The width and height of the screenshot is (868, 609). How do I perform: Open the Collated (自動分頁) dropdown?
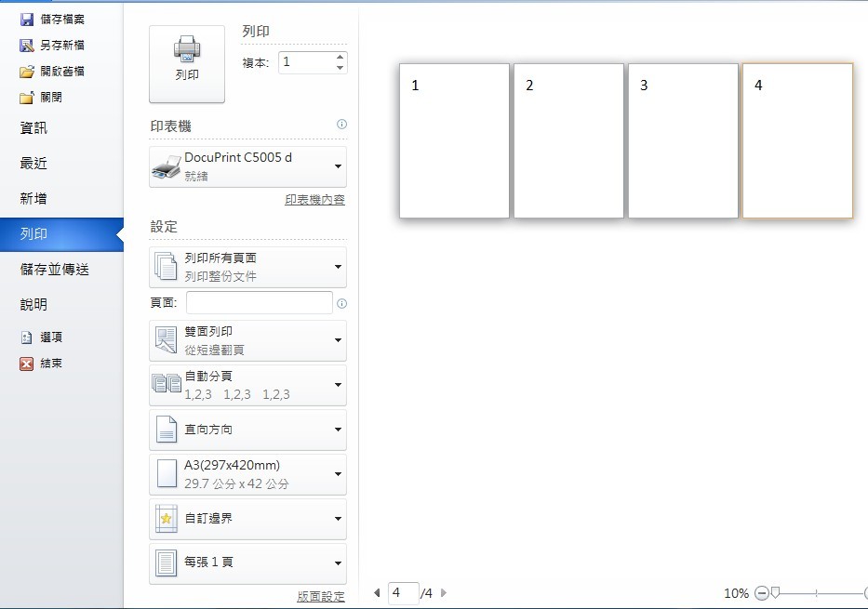tap(248, 385)
